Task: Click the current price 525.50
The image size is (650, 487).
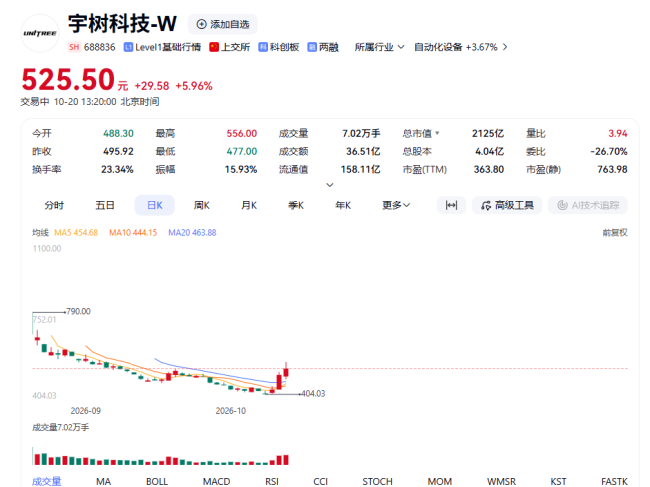Action: tap(68, 80)
